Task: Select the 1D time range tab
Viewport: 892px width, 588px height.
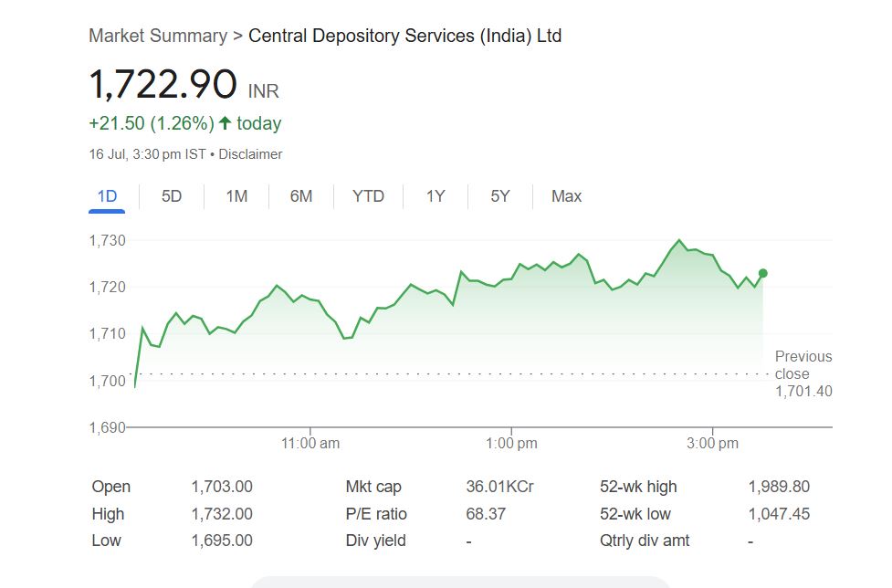Action: pyautogui.click(x=107, y=196)
